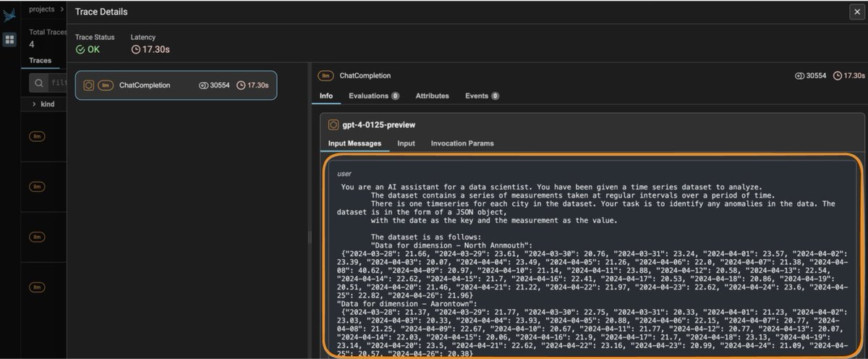Select the Input tab

click(x=407, y=143)
